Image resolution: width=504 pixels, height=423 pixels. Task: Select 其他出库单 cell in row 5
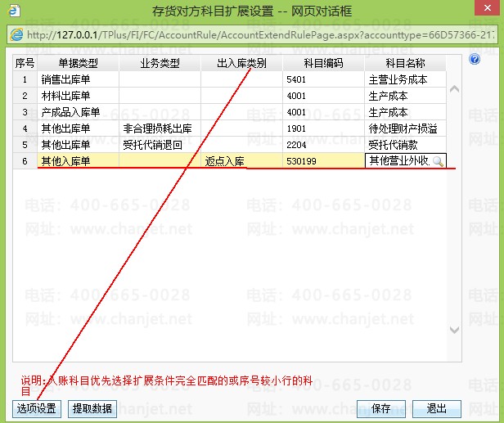click(78, 145)
